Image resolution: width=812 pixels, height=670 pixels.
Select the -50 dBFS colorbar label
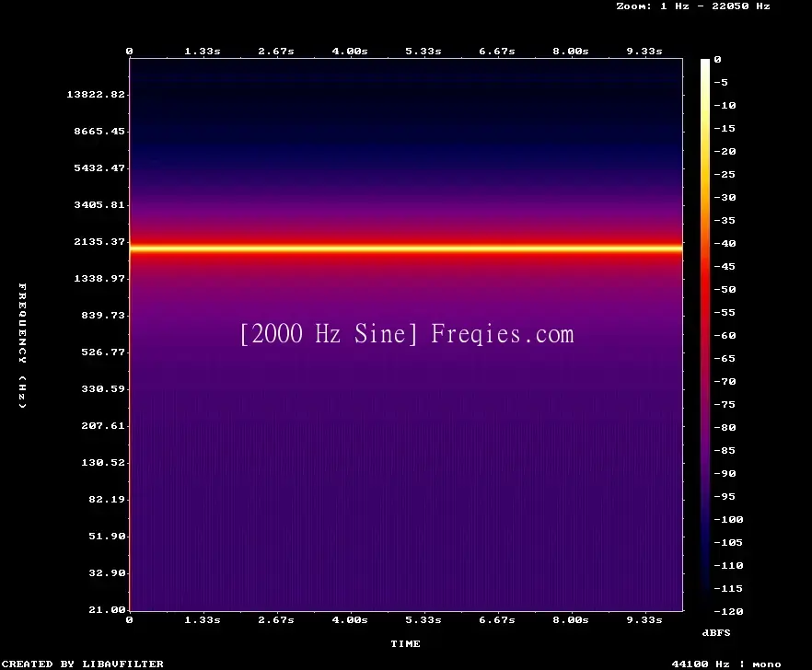pyautogui.click(x=725, y=289)
